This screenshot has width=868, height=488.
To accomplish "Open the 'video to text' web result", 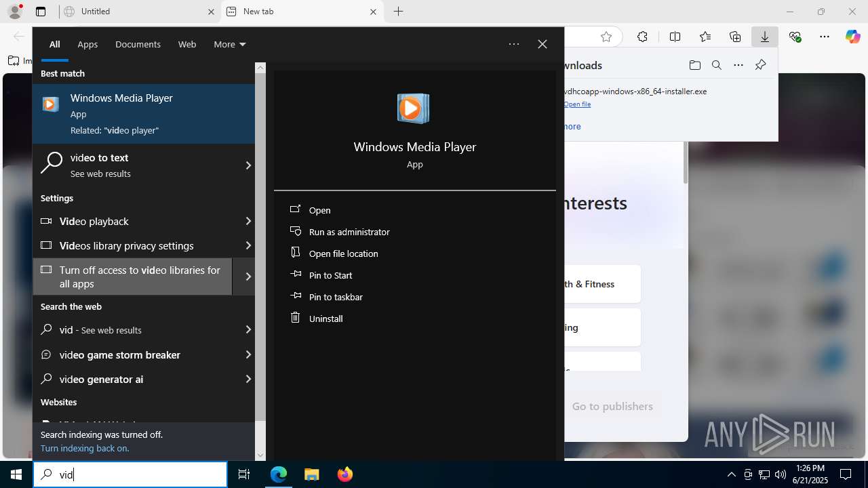I will 136,165.
